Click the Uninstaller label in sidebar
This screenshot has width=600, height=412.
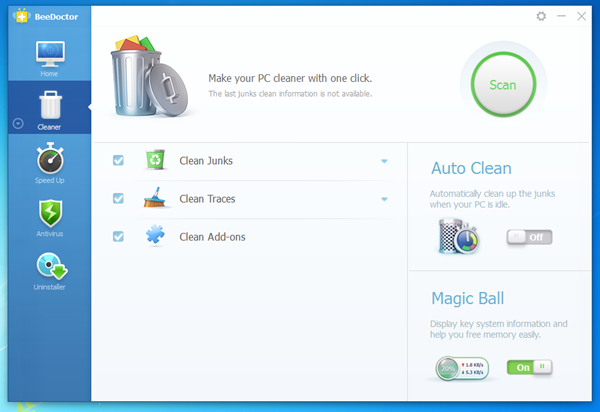(x=49, y=287)
